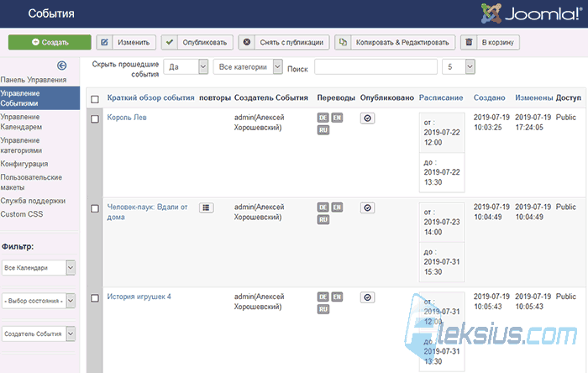Open EN translation badge for История игрушек 4
Viewport: 588px width, 373px height.
(x=337, y=297)
